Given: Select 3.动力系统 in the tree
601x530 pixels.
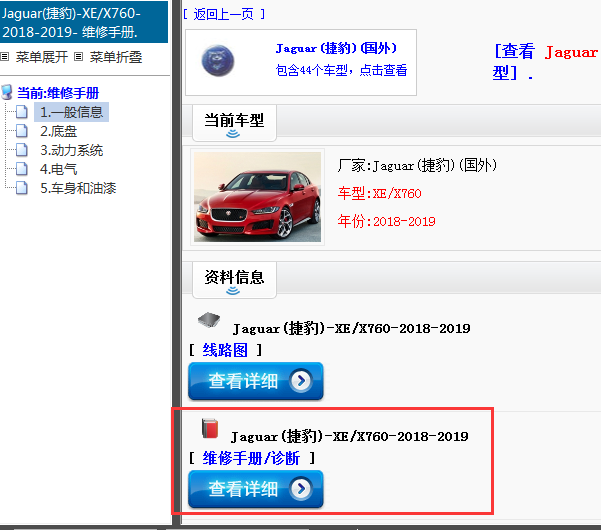Looking at the screenshot, I should [72, 150].
